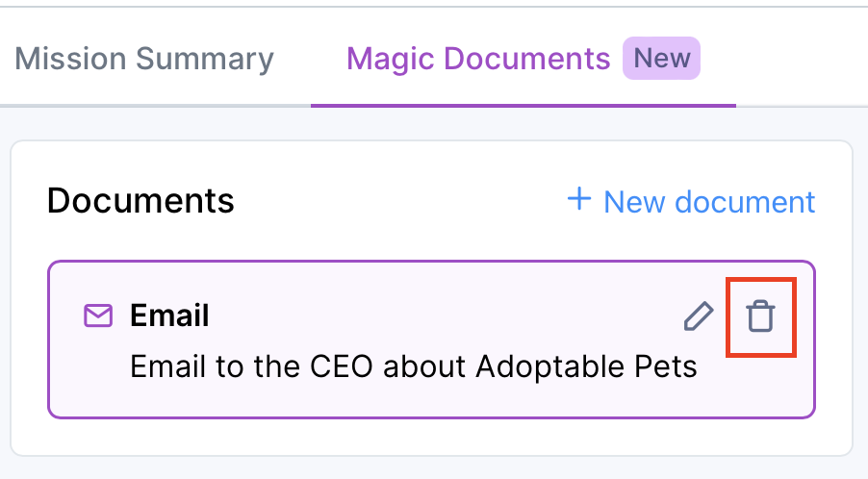Edit the Email document with pencil icon
The width and height of the screenshot is (868, 479).
pyautogui.click(x=699, y=315)
